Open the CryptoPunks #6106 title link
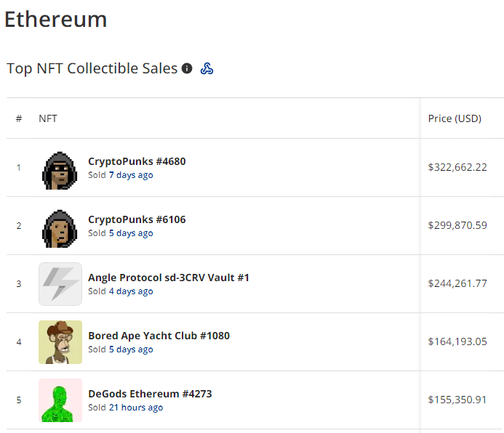 click(137, 219)
